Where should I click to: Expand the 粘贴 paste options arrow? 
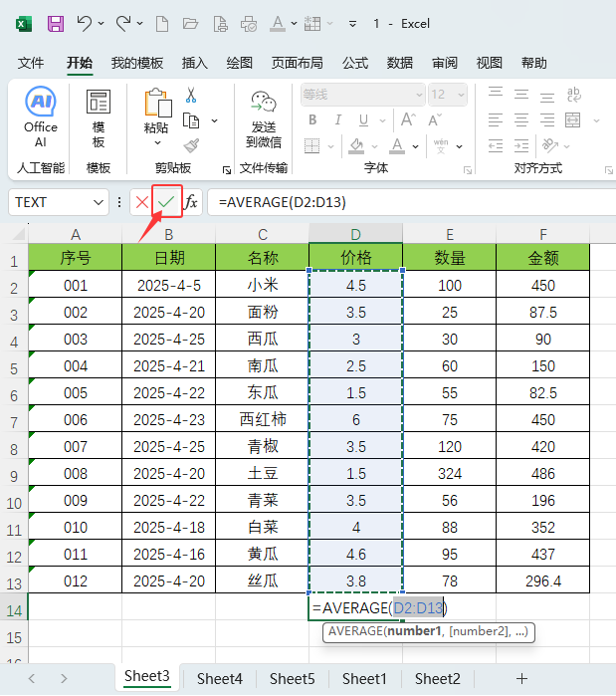coord(157,143)
